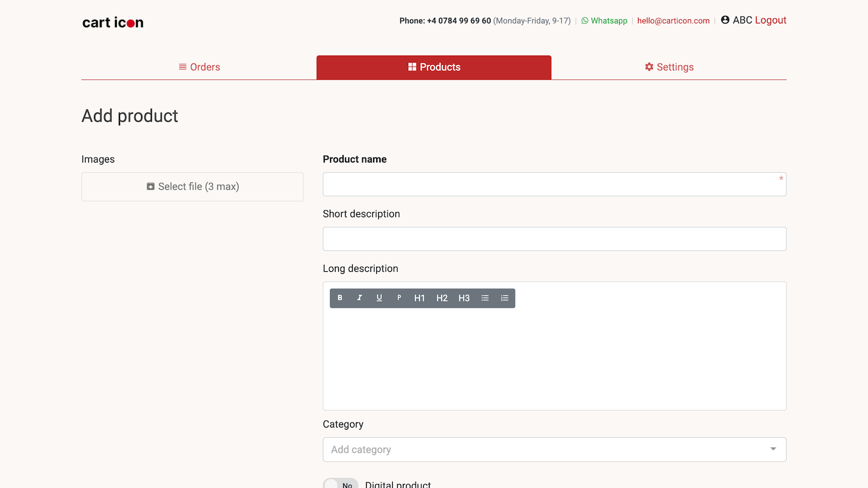Click the hello@carticon.com email link

coord(674,21)
